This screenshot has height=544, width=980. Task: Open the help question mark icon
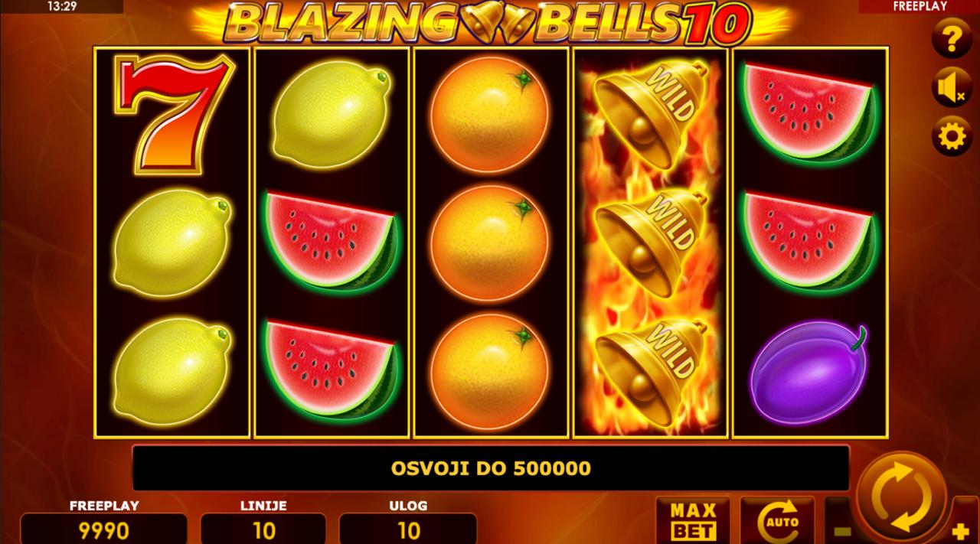tap(952, 37)
